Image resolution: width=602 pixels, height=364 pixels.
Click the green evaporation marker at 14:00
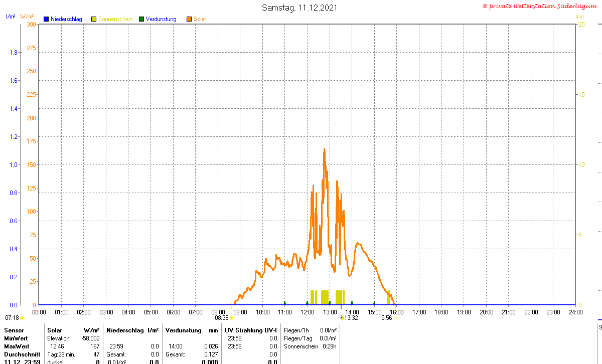(352, 303)
